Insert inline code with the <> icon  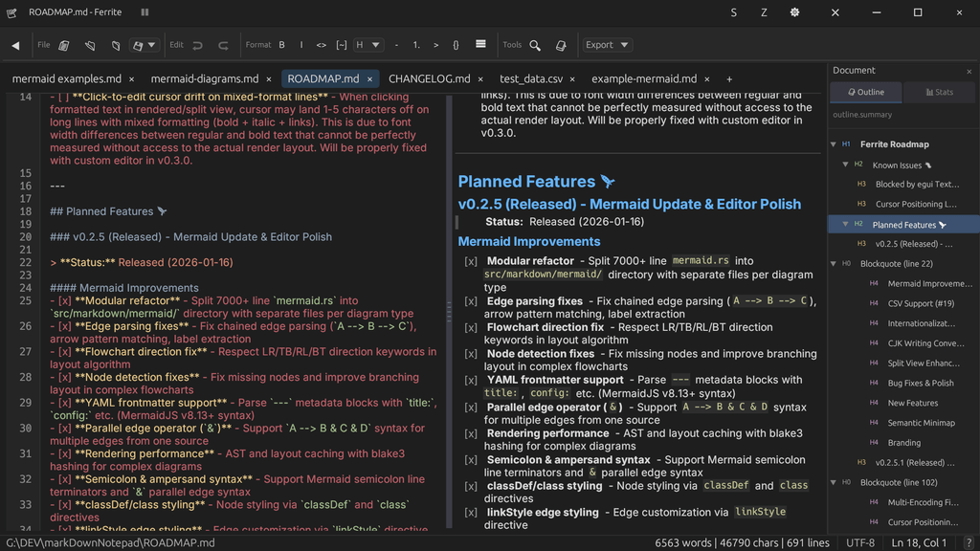323,45
